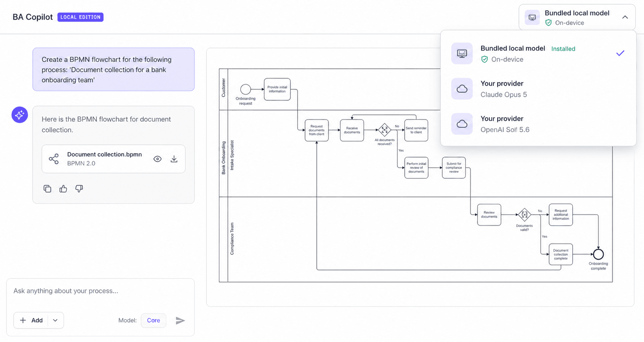Click the 'Model:' label text
This screenshot has width=644, height=342.
pos(127,320)
